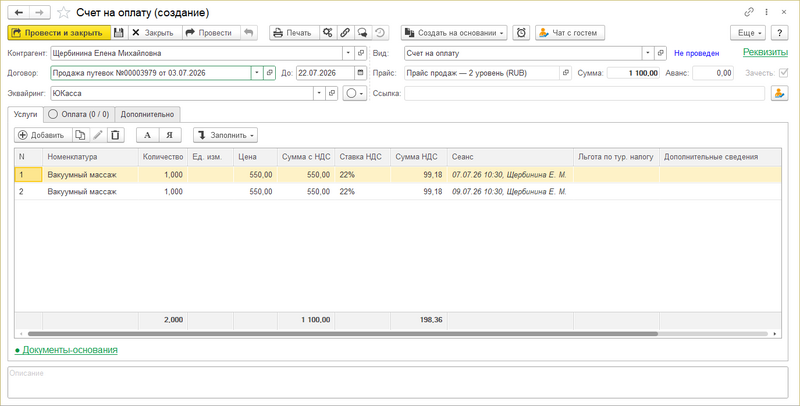Edit selected row with pencil icon
This screenshot has width=800, height=406.
pos(98,135)
